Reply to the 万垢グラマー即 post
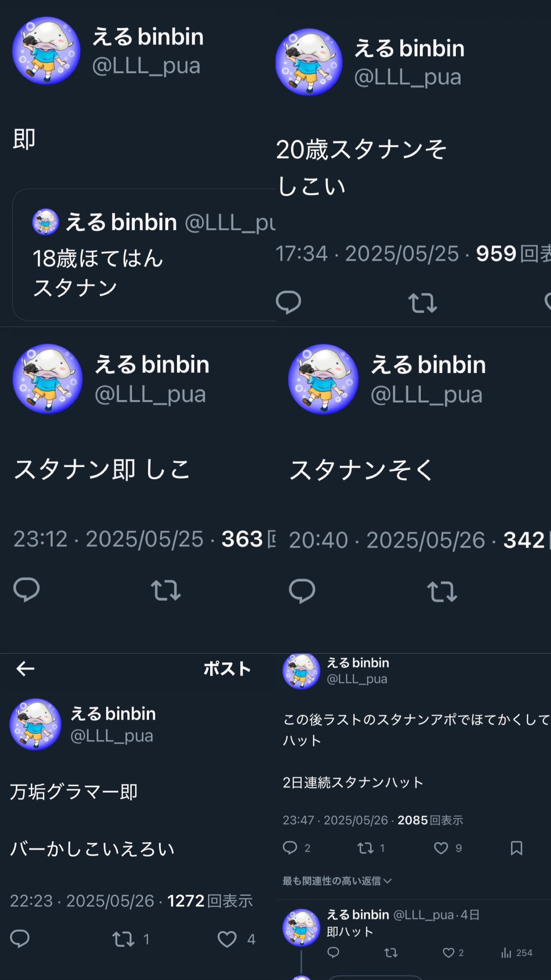This screenshot has width=551, height=980. pyautogui.click(x=20, y=939)
